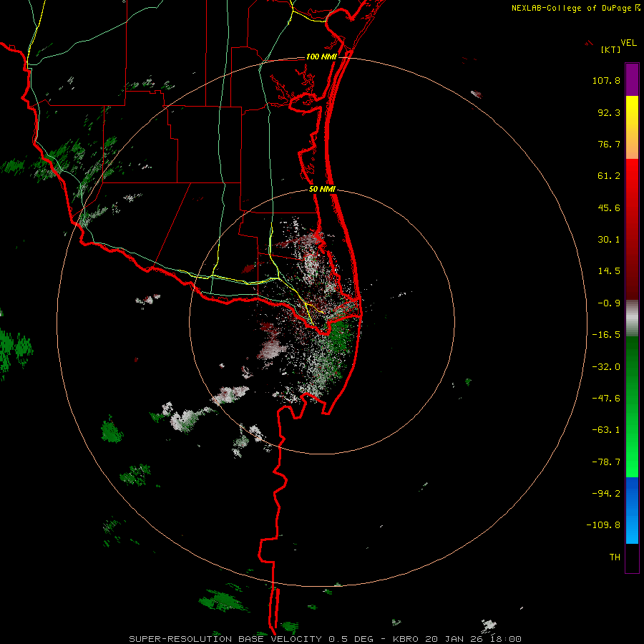Click the -63.1 legend value
This screenshot has width=644, height=644.
[606, 430]
